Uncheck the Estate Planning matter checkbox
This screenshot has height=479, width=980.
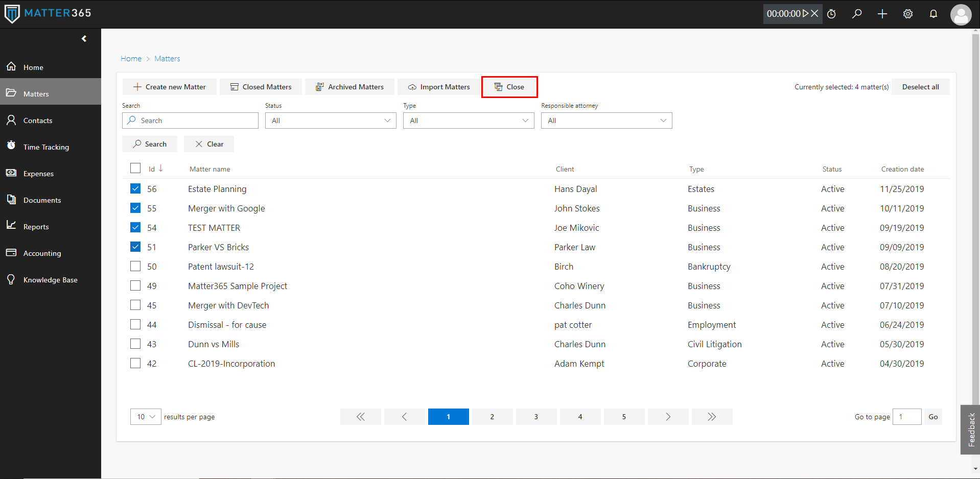coord(135,188)
